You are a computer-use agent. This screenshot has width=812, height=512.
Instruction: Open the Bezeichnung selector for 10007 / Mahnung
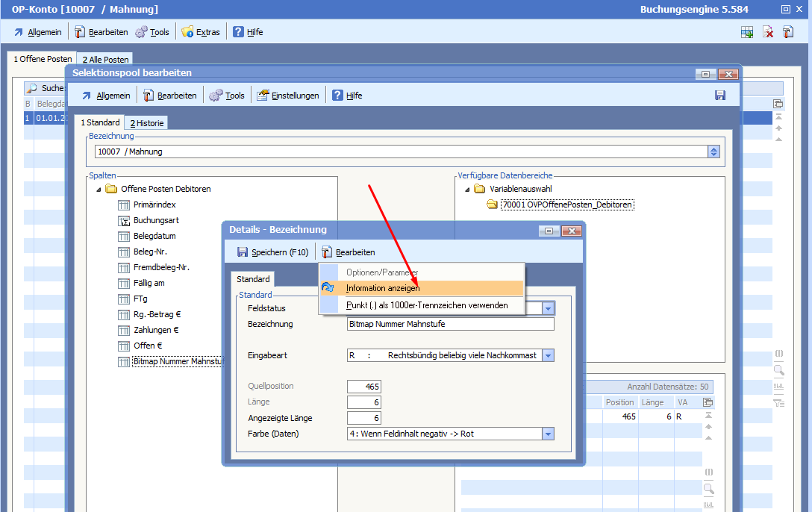(x=713, y=152)
